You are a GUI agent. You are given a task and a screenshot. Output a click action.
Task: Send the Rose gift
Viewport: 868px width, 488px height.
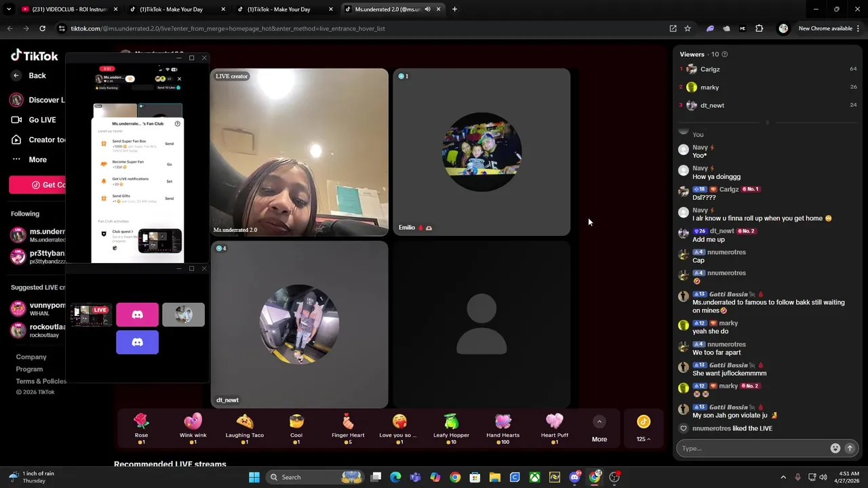[x=141, y=428]
